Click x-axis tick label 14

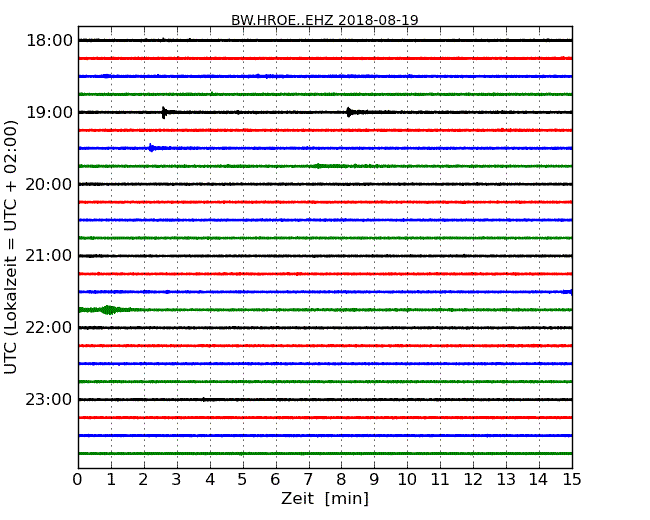click(x=538, y=480)
